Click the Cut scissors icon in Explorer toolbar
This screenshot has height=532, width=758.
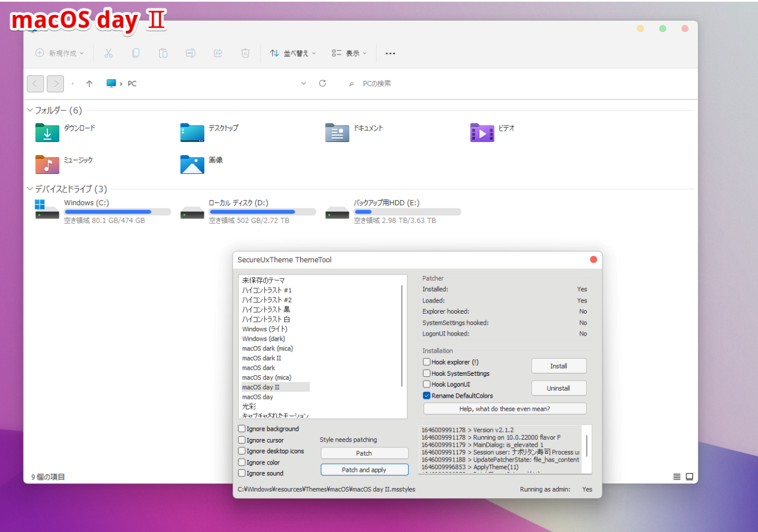[x=108, y=53]
